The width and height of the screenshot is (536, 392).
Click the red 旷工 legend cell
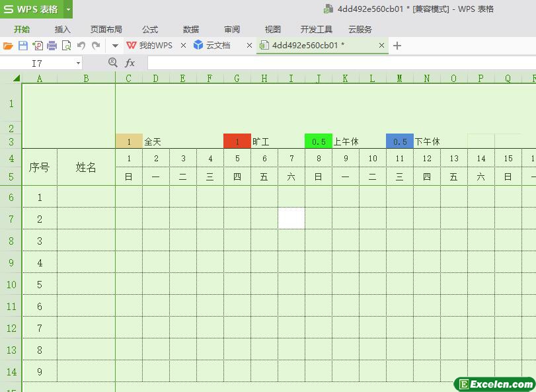point(237,141)
